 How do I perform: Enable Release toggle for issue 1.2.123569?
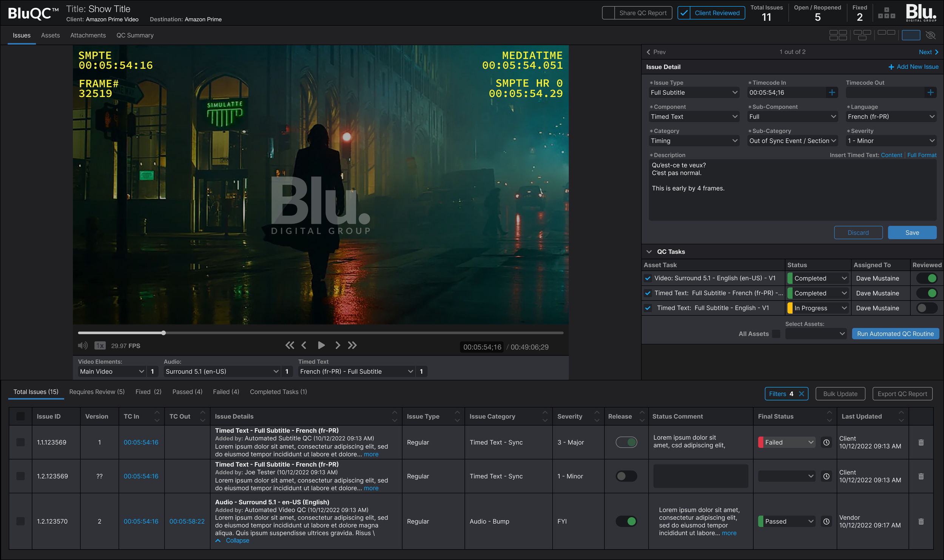click(626, 476)
